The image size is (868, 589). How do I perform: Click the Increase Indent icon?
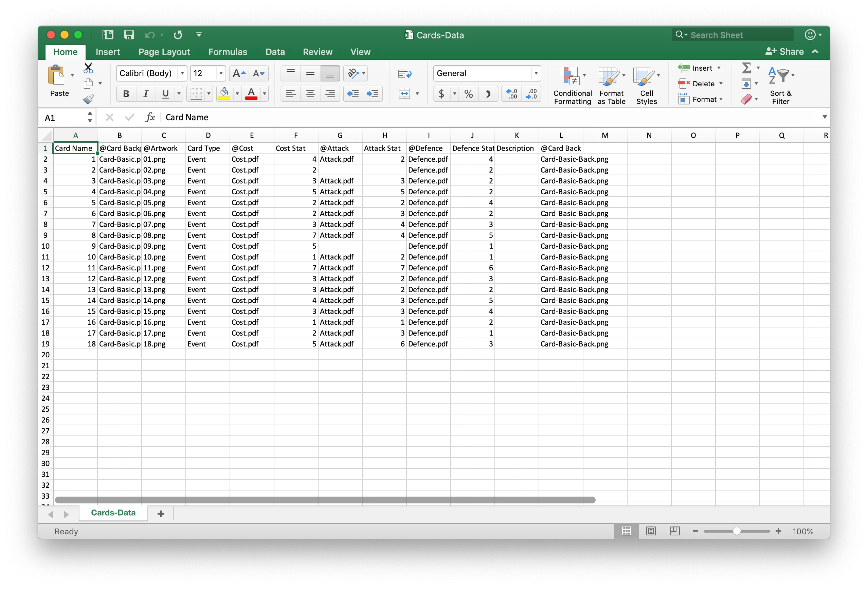373,94
